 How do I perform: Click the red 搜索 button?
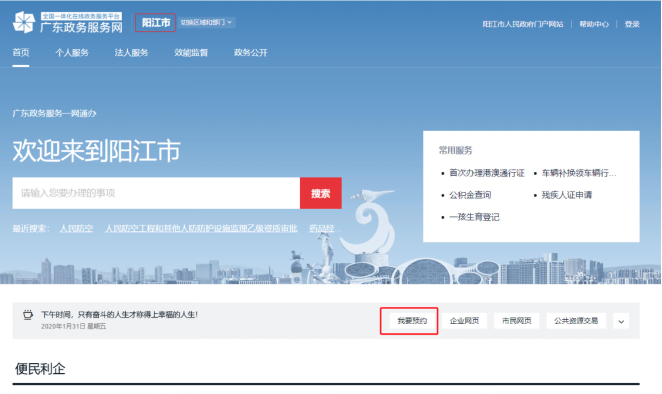pos(321,193)
